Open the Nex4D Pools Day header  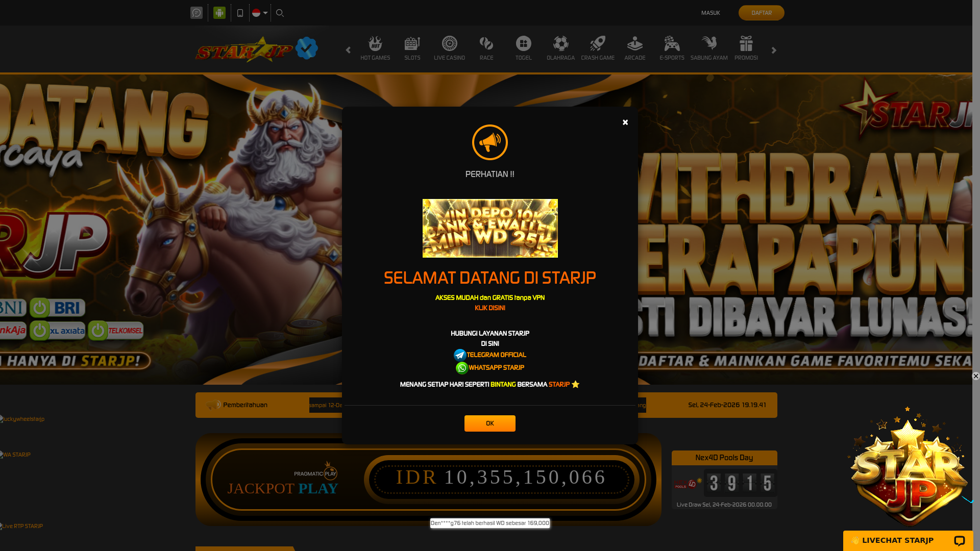724,458
